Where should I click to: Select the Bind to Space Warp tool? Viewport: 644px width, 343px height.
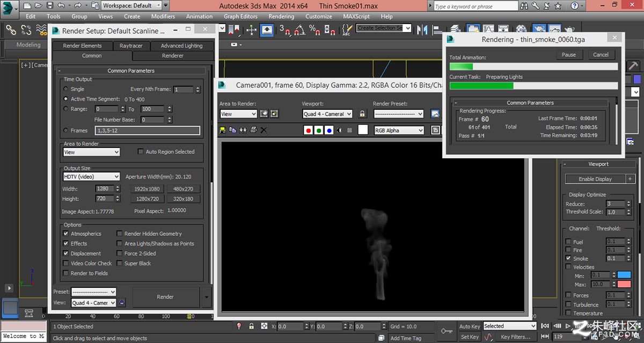[41, 30]
